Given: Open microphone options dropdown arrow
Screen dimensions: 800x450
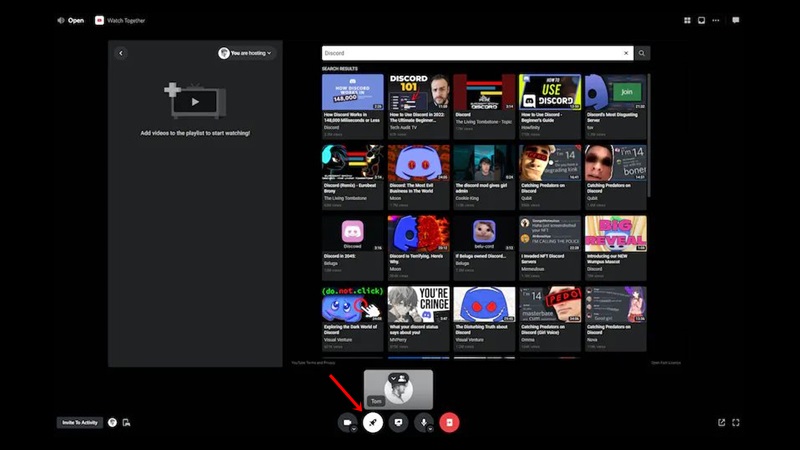Looking at the screenshot, I should (430, 429).
